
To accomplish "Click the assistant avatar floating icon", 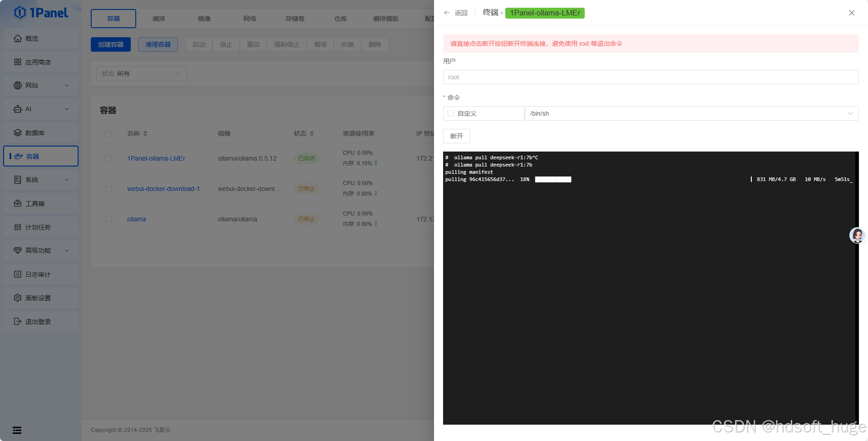I will [x=857, y=235].
